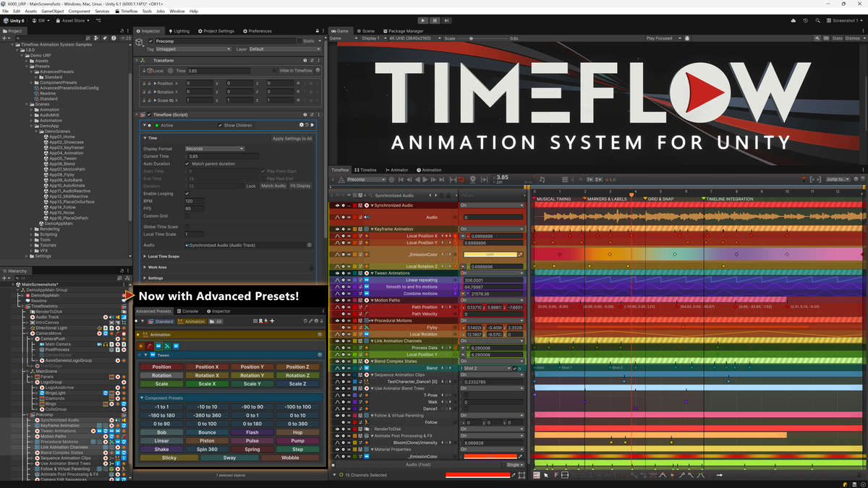
Task: Apply the Bounce component preset
Action: tap(206, 432)
